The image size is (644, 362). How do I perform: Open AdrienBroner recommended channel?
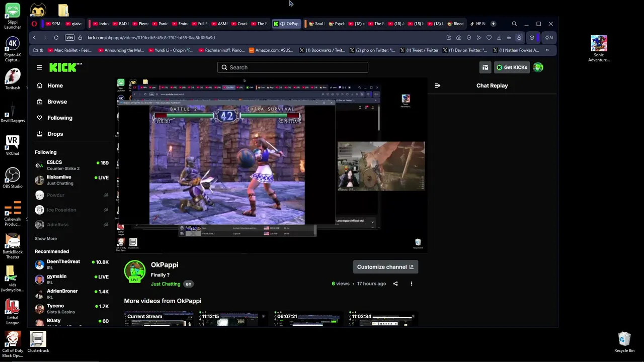[x=71, y=294]
